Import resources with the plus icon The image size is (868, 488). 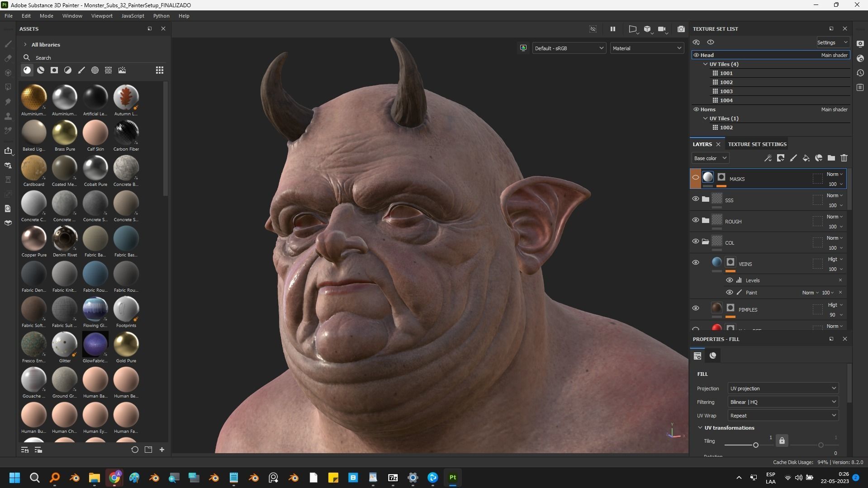[x=162, y=450]
